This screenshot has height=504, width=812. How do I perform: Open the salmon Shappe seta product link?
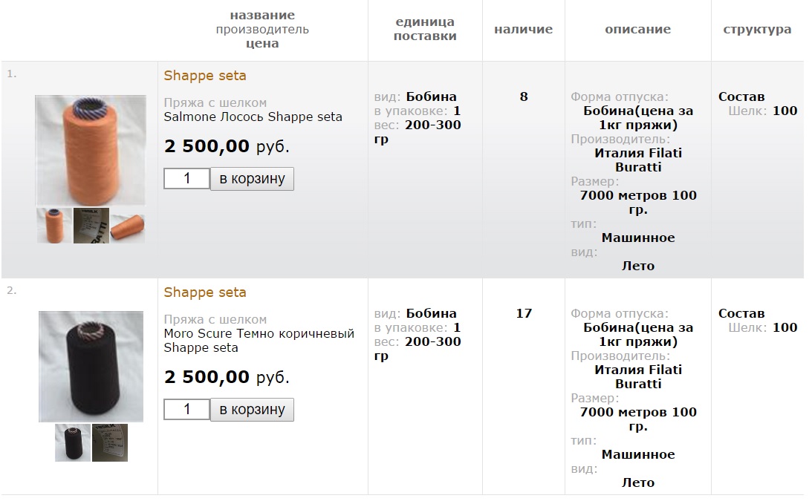coord(205,76)
